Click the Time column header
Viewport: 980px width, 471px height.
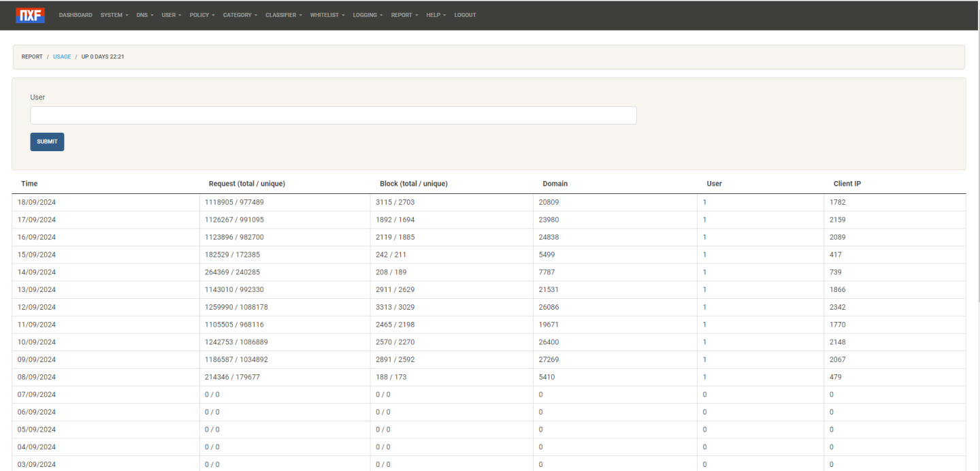[x=29, y=184]
